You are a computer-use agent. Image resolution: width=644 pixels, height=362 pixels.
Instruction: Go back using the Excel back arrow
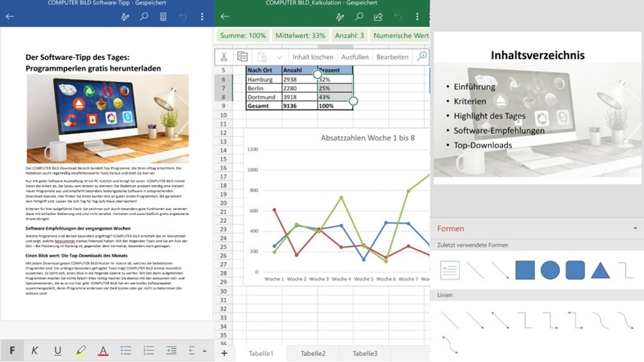[225, 16]
